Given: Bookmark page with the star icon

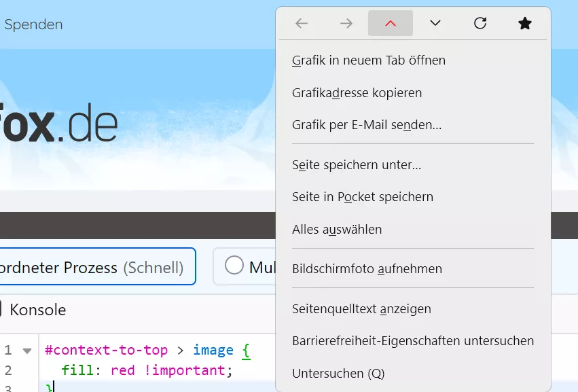Looking at the screenshot, I should coord(524,24).
